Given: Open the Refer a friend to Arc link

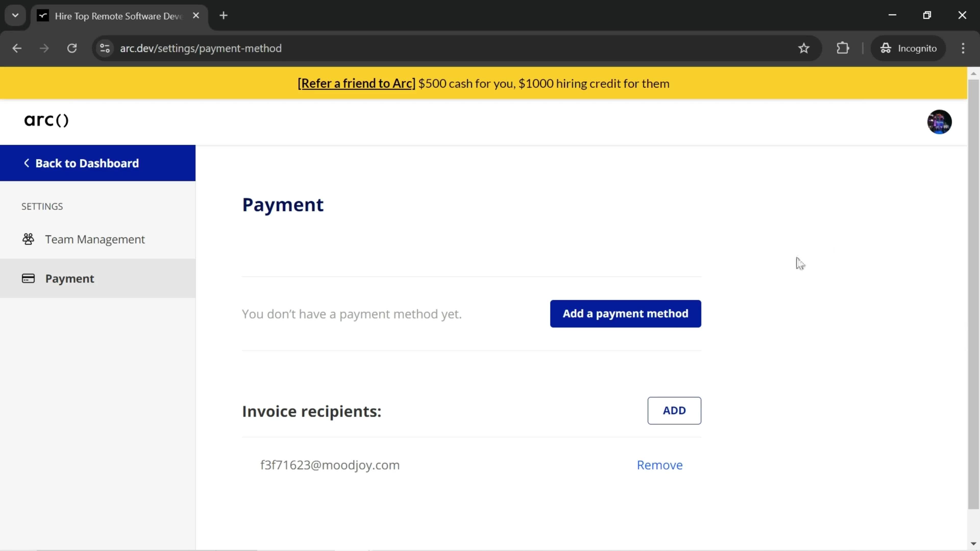Looking at the screenshot, I should [357, 83].
